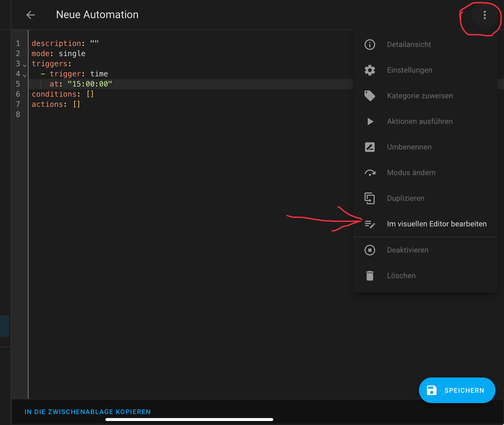Collapse the trigger item on line 4

pyautogui.click(x=25, y=76)
